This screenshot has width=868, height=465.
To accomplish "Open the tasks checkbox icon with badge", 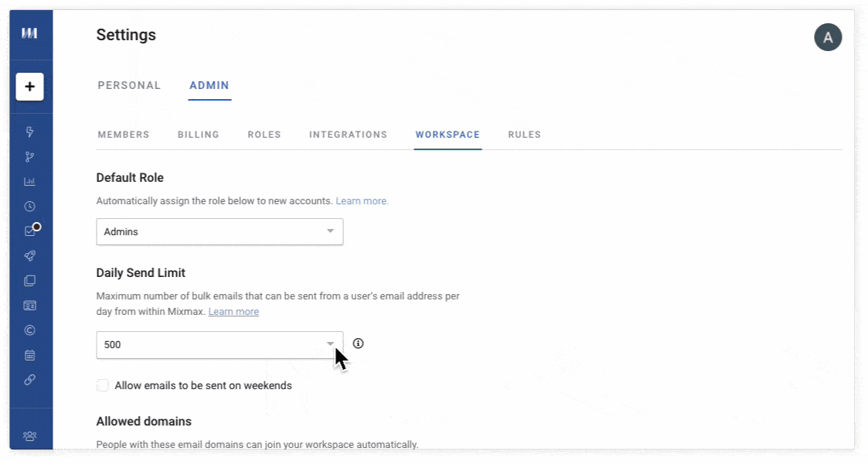I will point(32,230).
